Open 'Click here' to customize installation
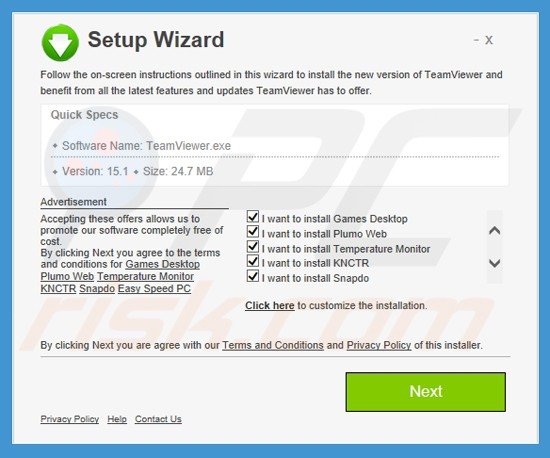This screenshot has height=458, width=550. pos(270,305)
